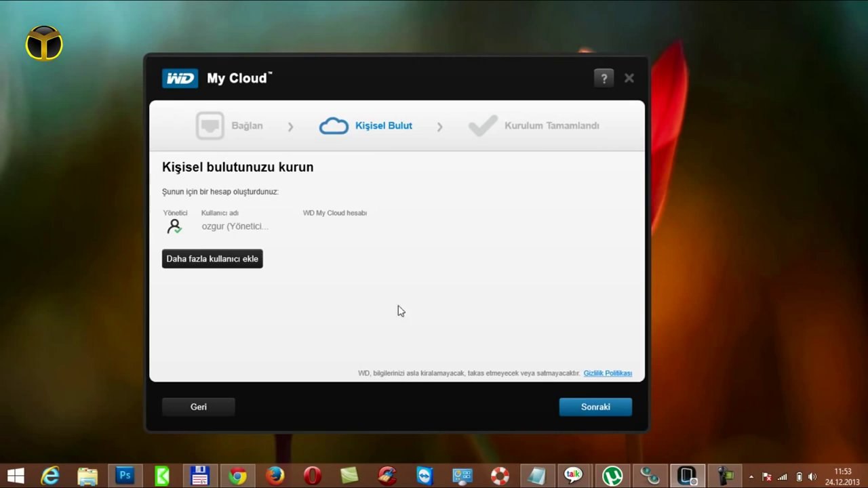Launch Google Chrome from taskbar

pos(237,476)
